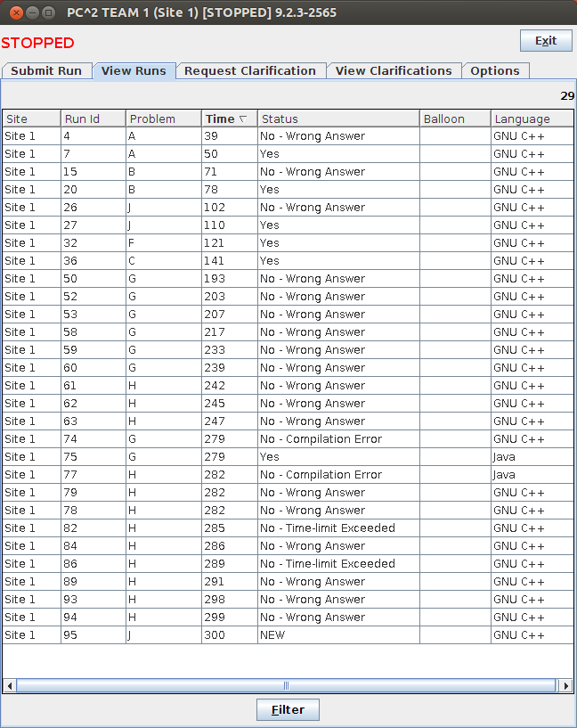Select the Options tab
577x728 pixels.
click(x=495, y=71)
